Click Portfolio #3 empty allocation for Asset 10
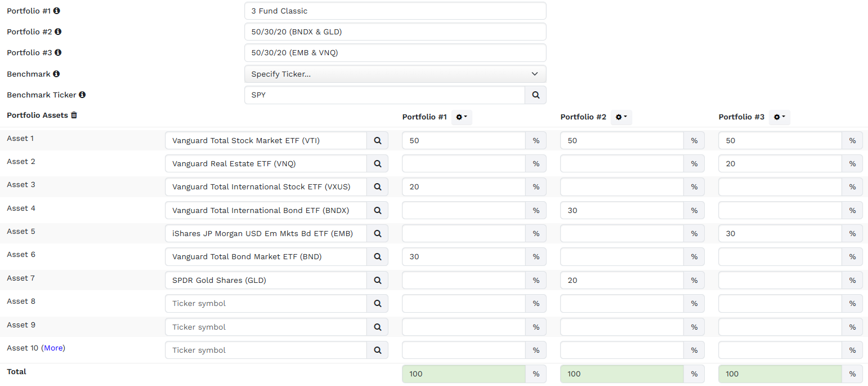Image resolution: width=868 pixels, height=386 pixels. click(780, 350)
